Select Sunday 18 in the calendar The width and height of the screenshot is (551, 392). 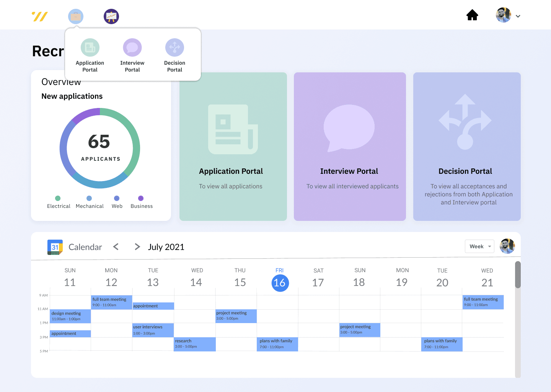click(359, 283)
